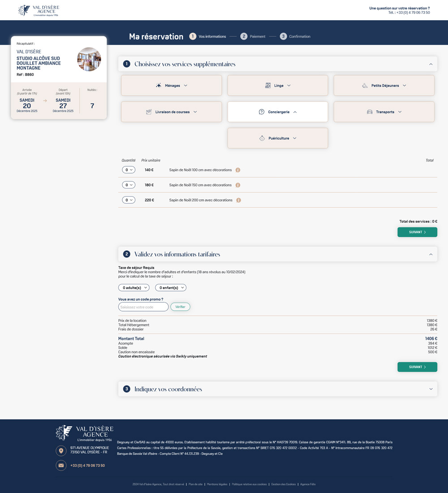Screen dimensions: 448x493
Task: Open the adultes number dropdown
Action: [x=134, y=287]
